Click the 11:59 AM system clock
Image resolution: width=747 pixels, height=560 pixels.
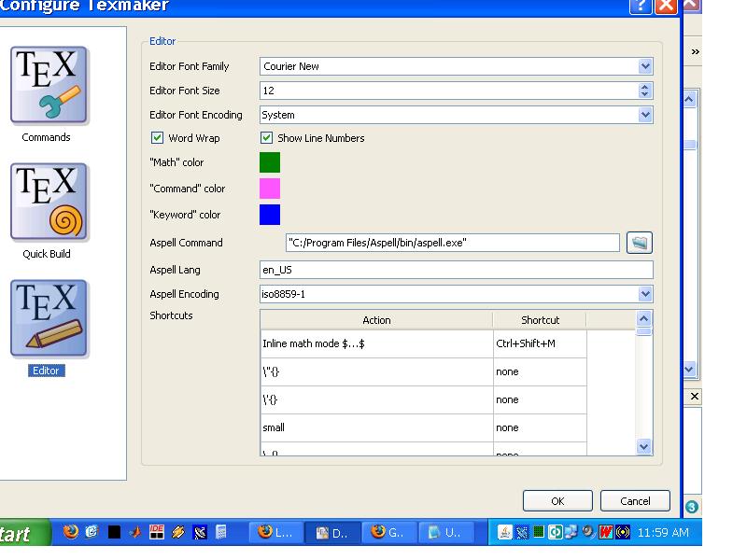pos(663,532)
